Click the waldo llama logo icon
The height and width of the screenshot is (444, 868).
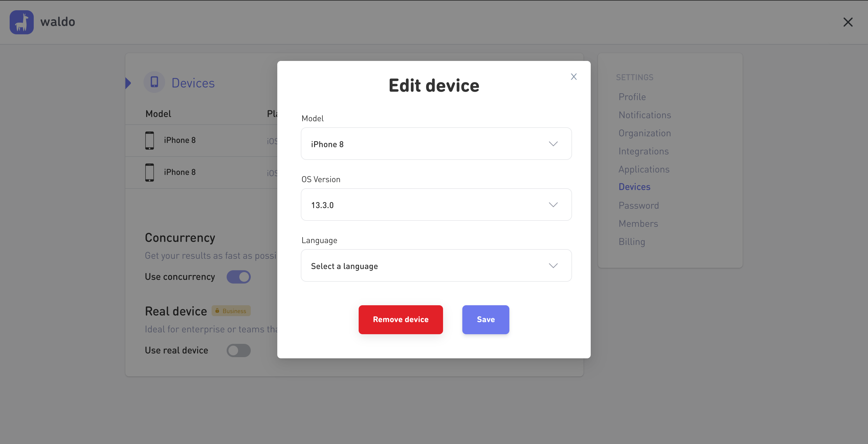point(22,22)
